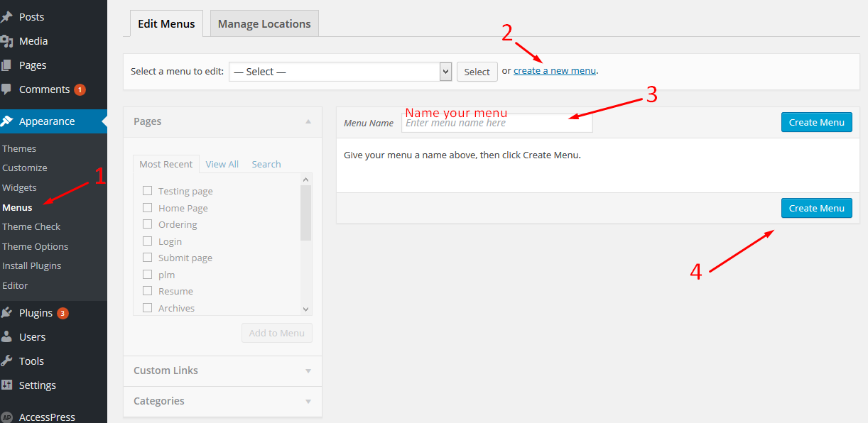The width and height of the screenshot is (868, 423).
Task: Click the Comments speech bubble icon
Action: click(x=7, y=89)
